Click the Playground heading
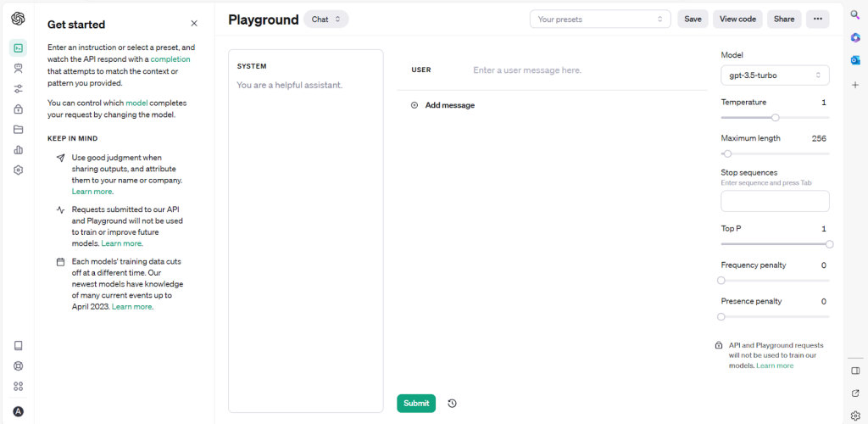Image resolution: width=868 pixels, height=424 pixels. (264, 20)
